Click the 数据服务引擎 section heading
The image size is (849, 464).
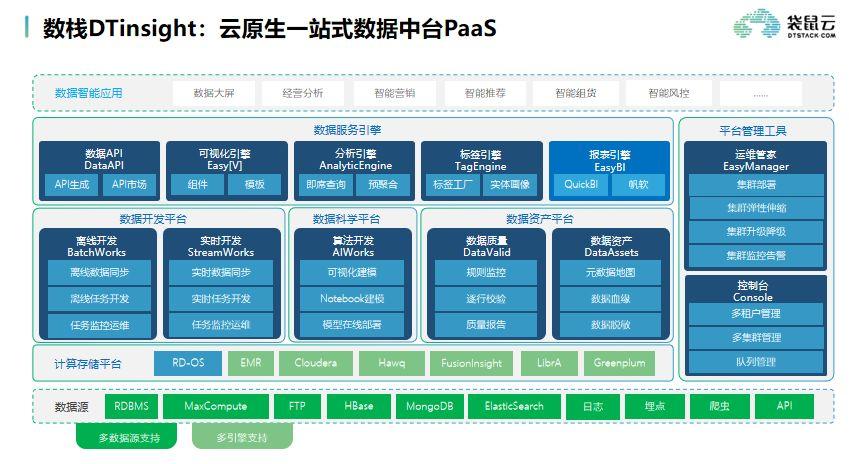(x=347, y=130)
